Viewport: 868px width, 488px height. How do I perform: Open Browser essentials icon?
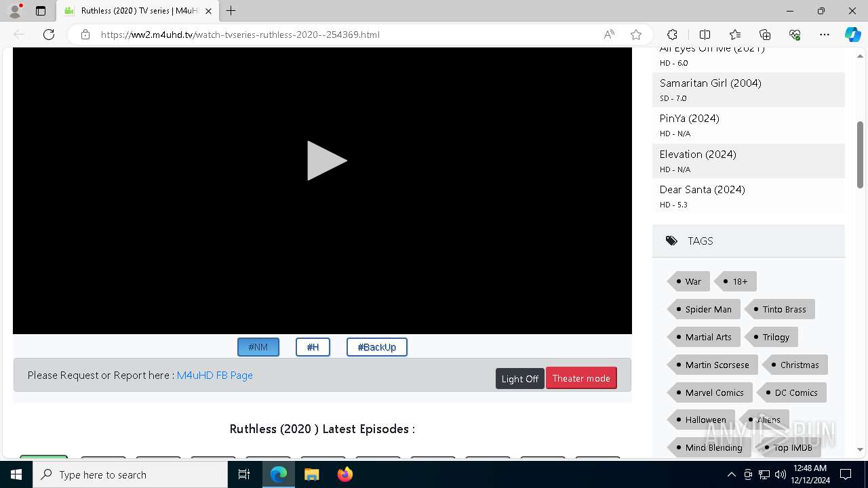tap(795, 35)
